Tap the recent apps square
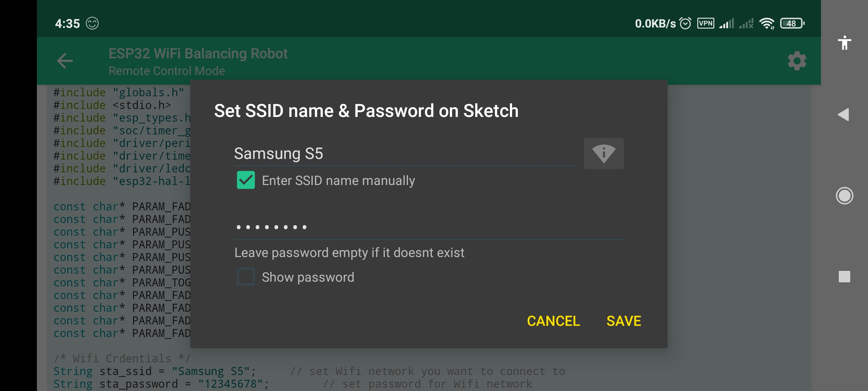This screenshot has height=391, width=868. [x=844, y=277]
